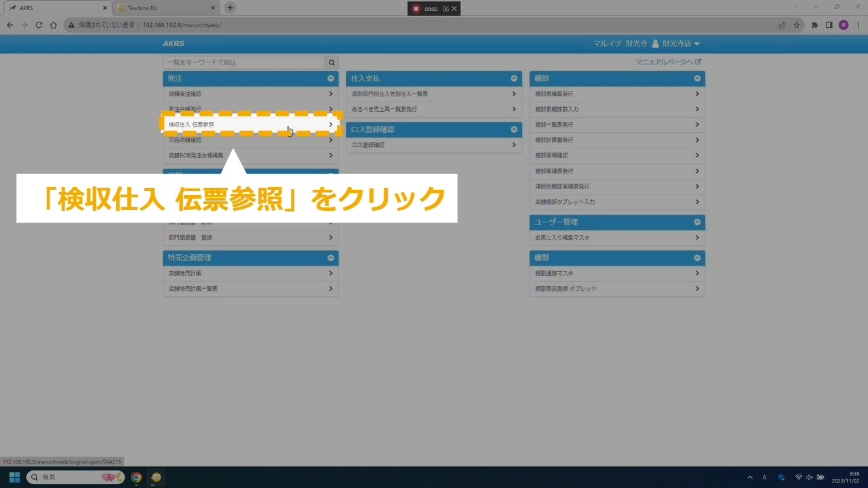Viewport: 868px width, 488px height.
Task: Open the Windows Start menu
Action: pos(14,477)
